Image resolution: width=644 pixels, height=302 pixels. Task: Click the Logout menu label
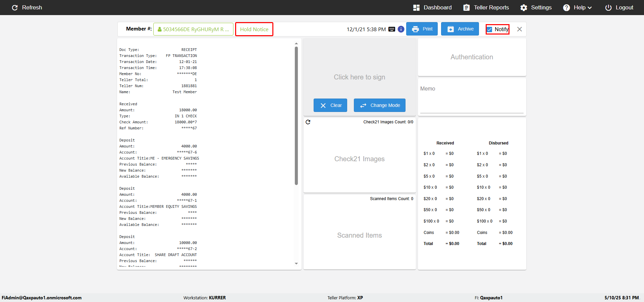point(624,7)
